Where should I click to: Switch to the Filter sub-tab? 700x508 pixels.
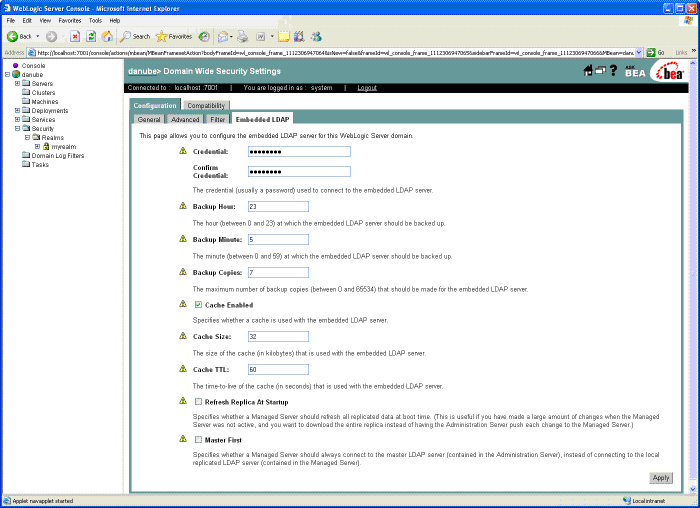[217, 120]
